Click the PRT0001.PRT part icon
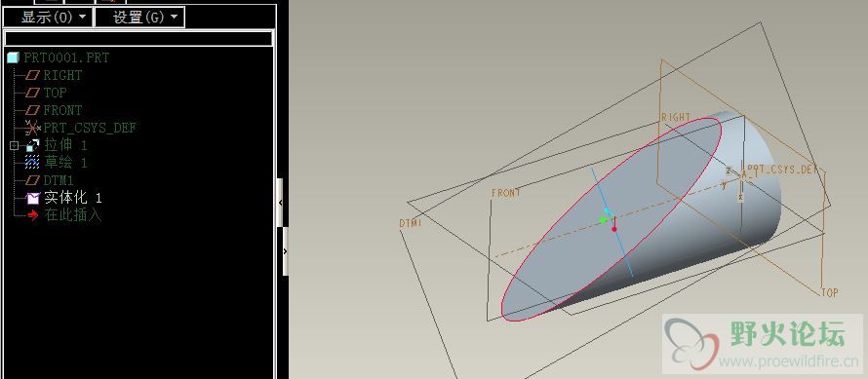 pos(14,57)
